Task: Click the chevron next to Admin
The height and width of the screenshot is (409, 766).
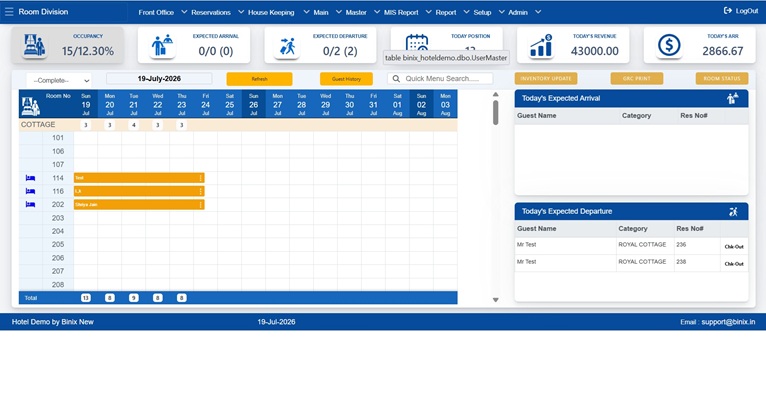Action: [x=538, y=12]
